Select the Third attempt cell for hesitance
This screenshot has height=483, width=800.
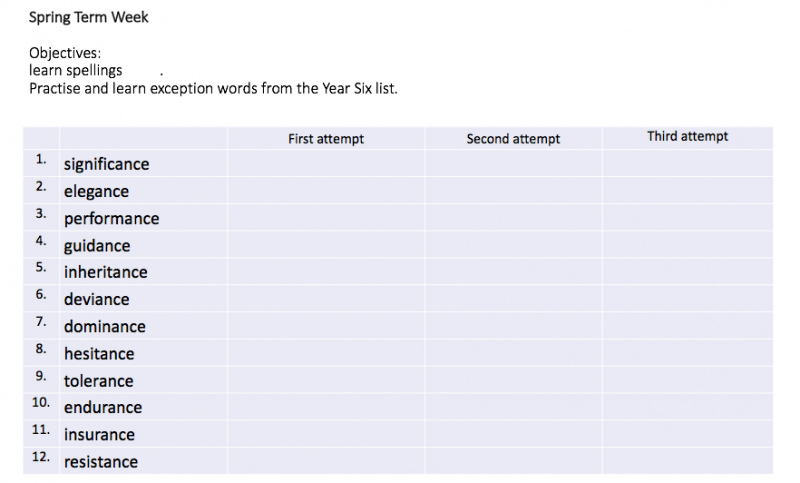point(688,352)
